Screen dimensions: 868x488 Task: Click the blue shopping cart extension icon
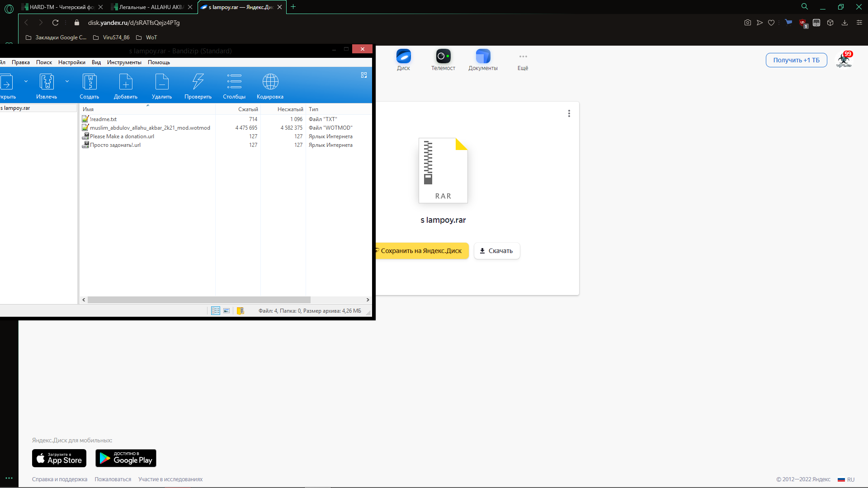click(x=788, y=22)
